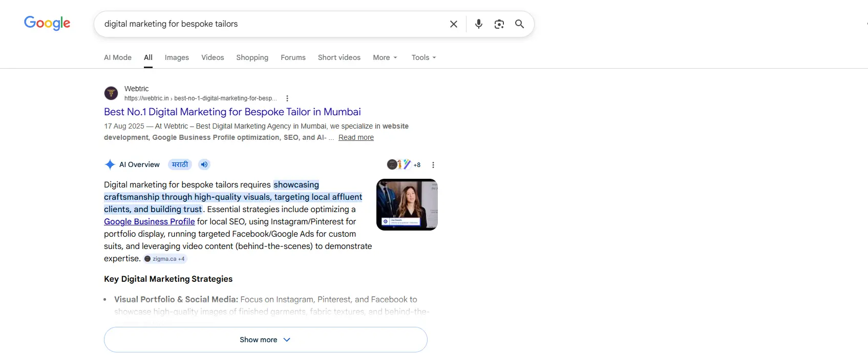Open the Webtric site favicon
The width and height of the screenshot is (868, 355).
coord(111,93)
